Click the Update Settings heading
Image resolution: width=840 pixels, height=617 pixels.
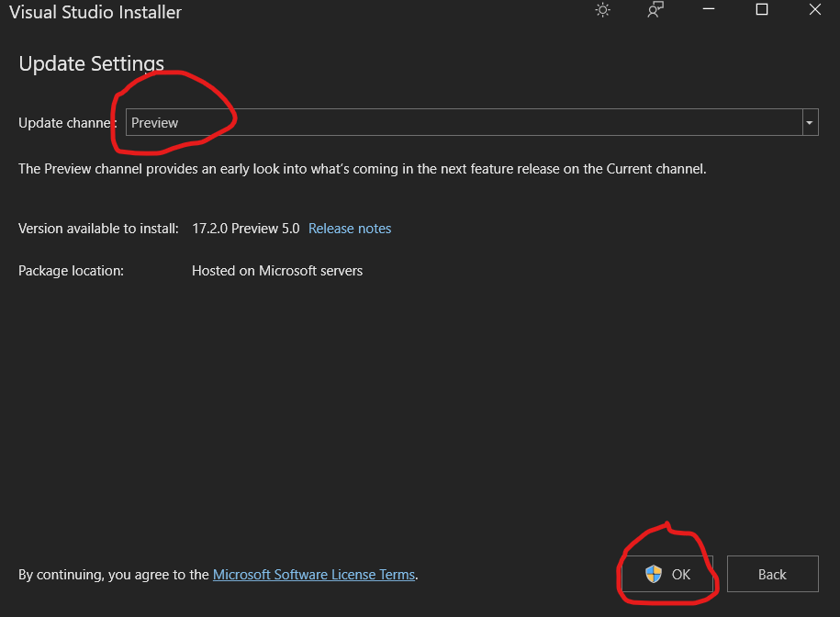pos(91,63)
